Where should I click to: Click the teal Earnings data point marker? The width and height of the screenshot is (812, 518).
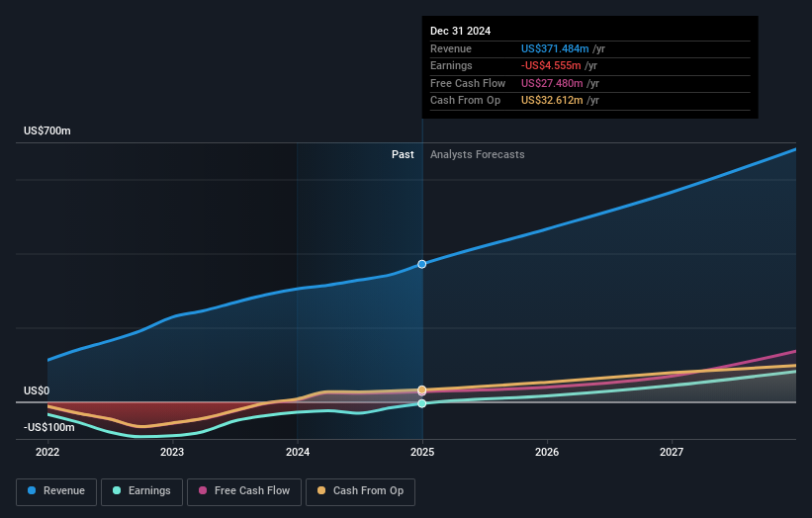point(422,403)
